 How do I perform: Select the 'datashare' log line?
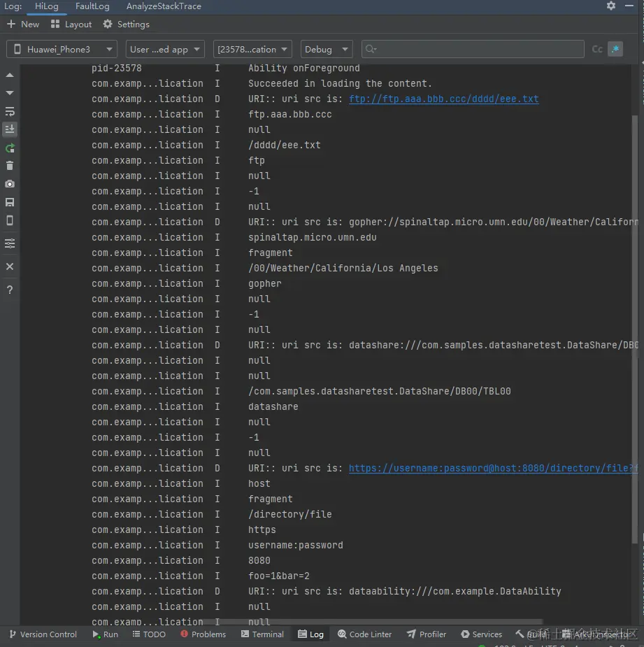[273, 407]
